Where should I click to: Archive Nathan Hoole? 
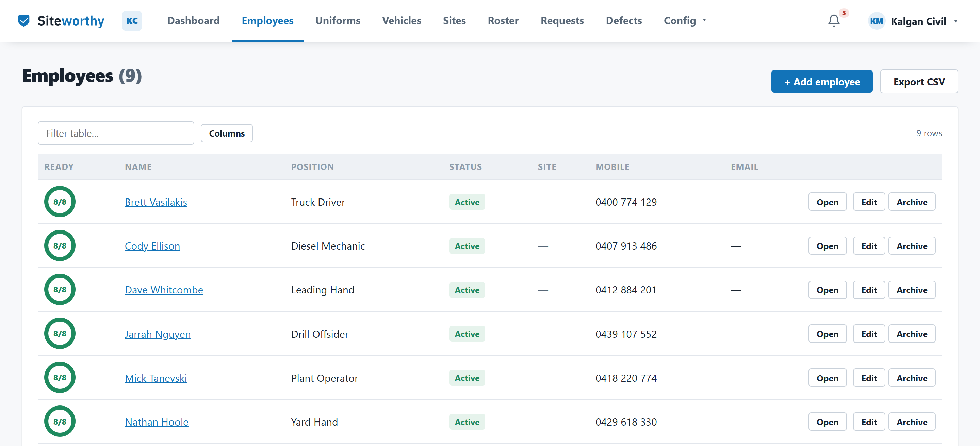tap(912, 421)
